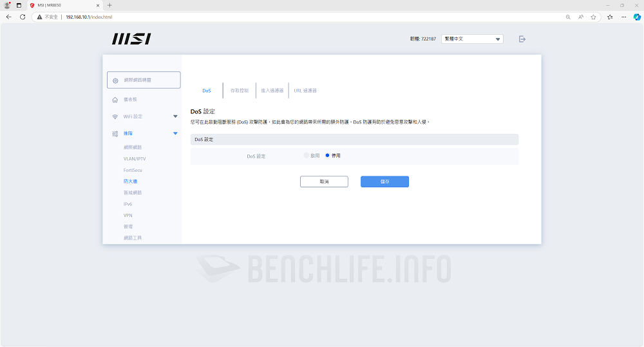Click the browser profile avatar icon

coord(7,5)
